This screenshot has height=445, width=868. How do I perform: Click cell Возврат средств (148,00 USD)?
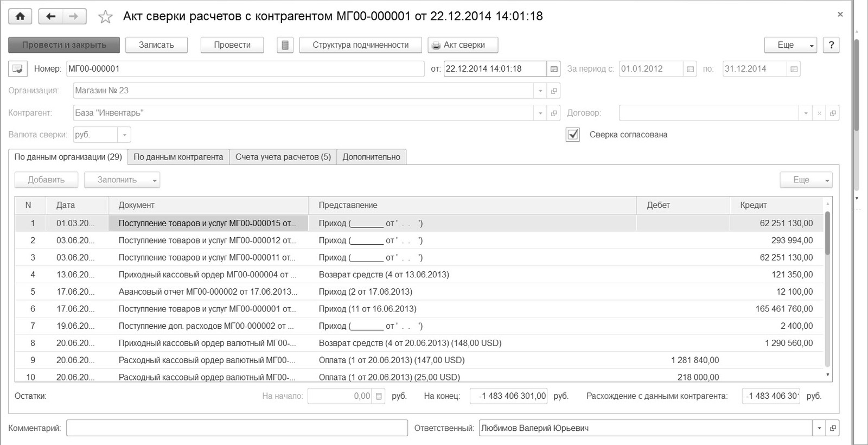coord(472,343)
